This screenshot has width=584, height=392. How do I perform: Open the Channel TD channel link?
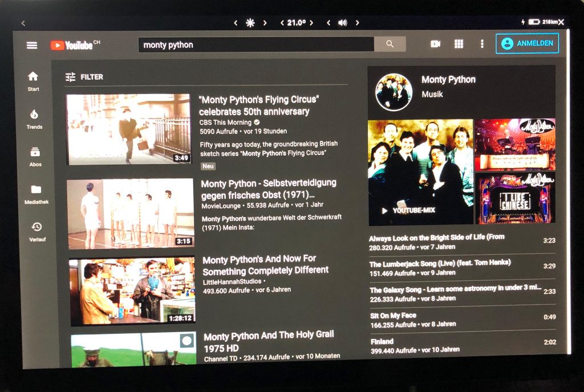[221, 358]
